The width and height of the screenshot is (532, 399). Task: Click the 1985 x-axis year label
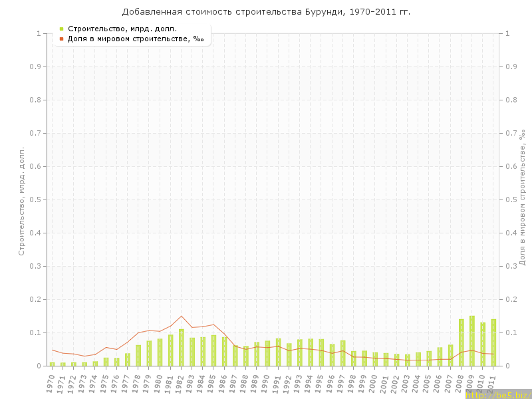213,384
